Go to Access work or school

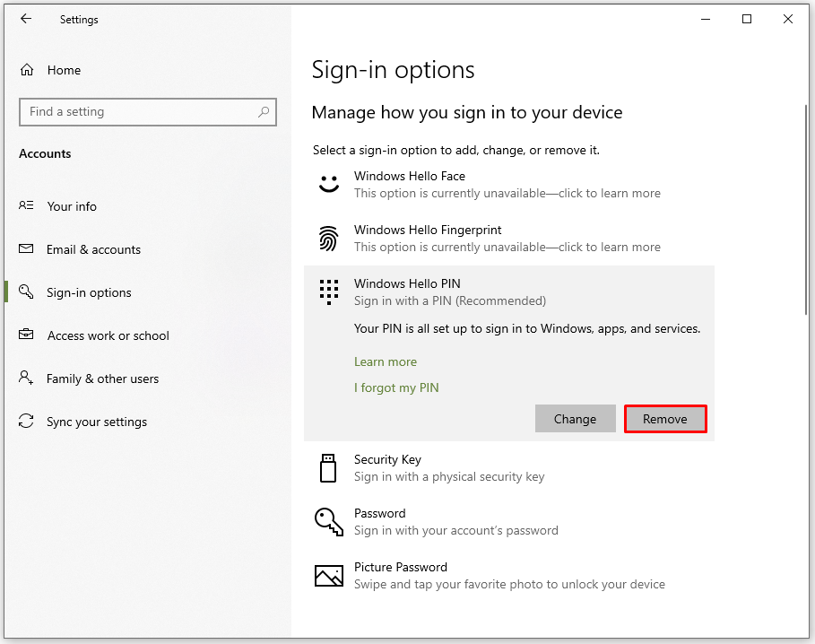coord(108,335)
